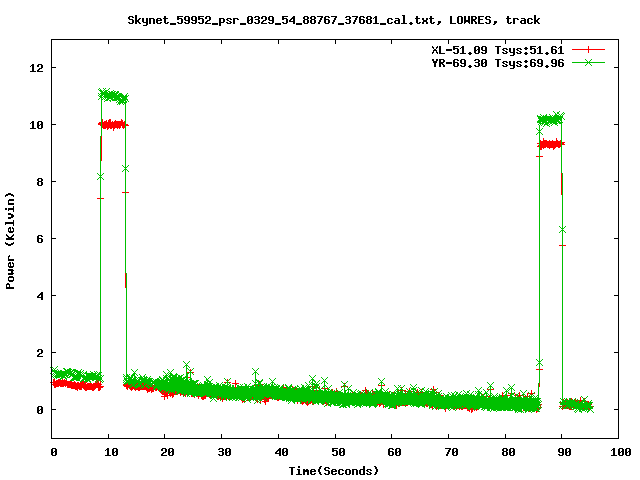
Task: Click the x-axis tick label 40
Action: [281, 452]
